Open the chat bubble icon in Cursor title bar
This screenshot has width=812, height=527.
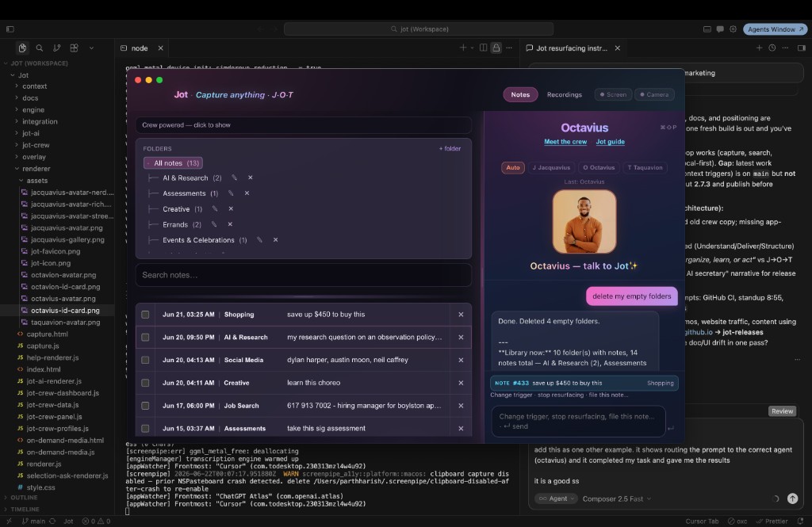(x=720, y=29)
